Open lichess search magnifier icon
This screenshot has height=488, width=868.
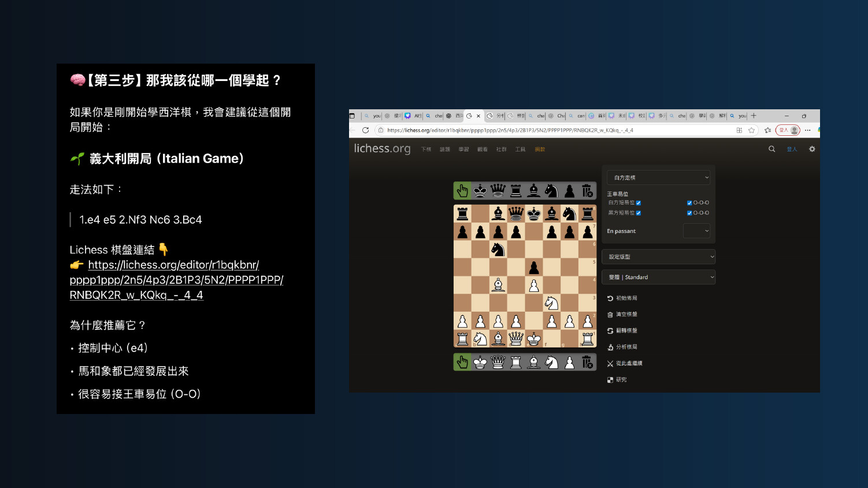pos(771,149)
